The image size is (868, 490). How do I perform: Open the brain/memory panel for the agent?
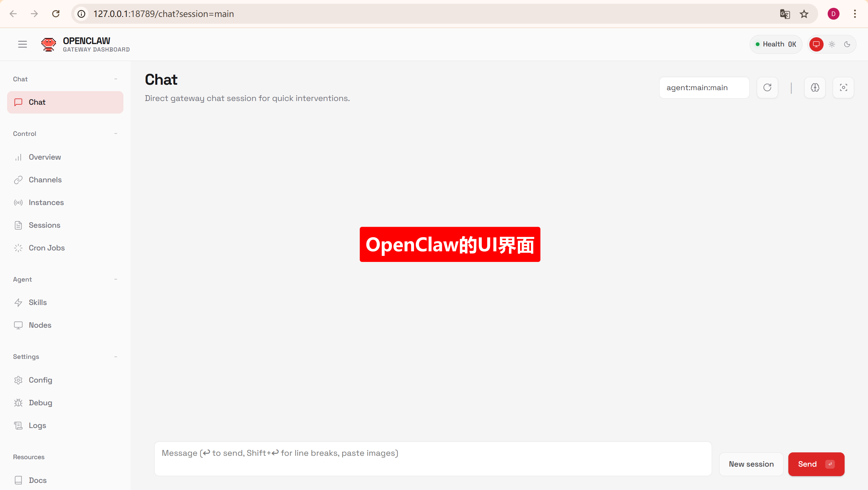[x=815, y=87]
